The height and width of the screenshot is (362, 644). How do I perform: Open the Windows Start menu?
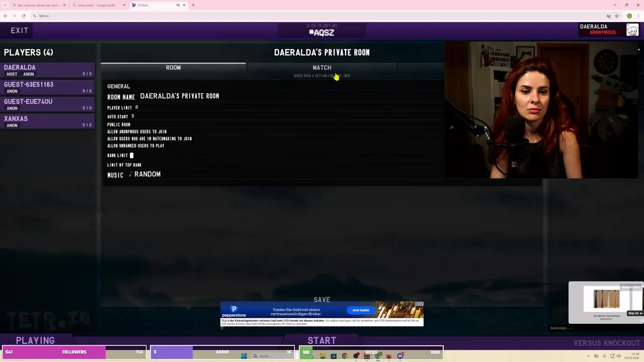[244, 356]
